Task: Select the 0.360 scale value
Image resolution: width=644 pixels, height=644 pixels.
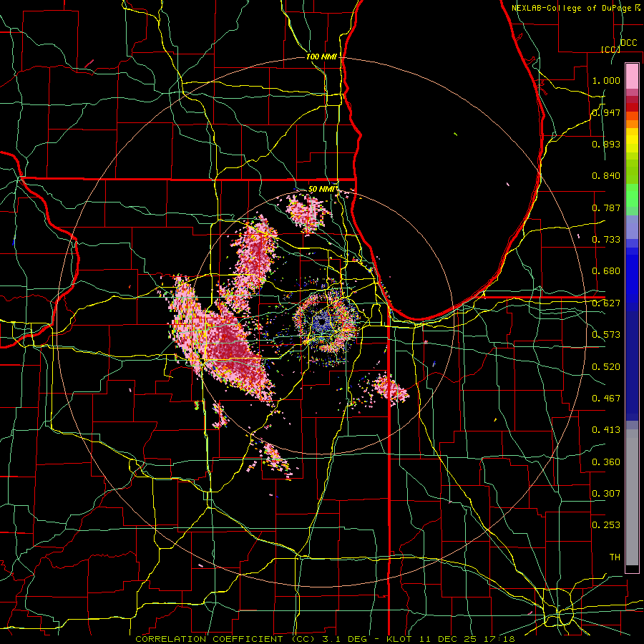Action: (606, 462)
